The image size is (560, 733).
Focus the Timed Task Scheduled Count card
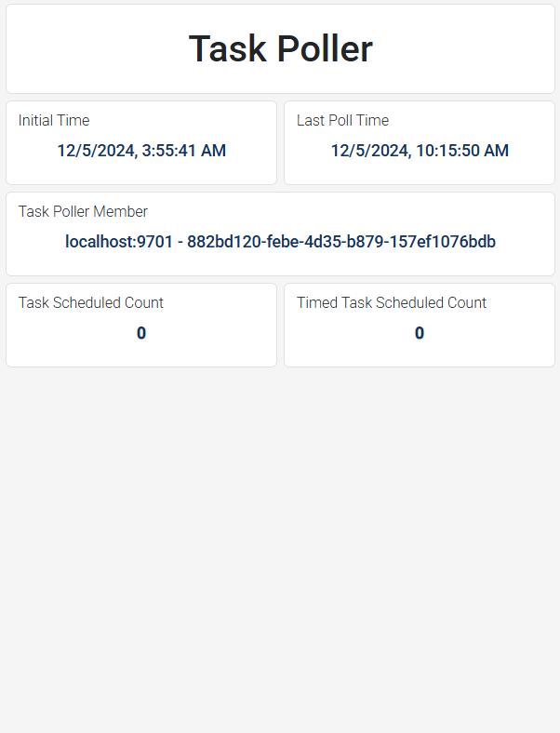pyautogui.click(x=420, y=353)
